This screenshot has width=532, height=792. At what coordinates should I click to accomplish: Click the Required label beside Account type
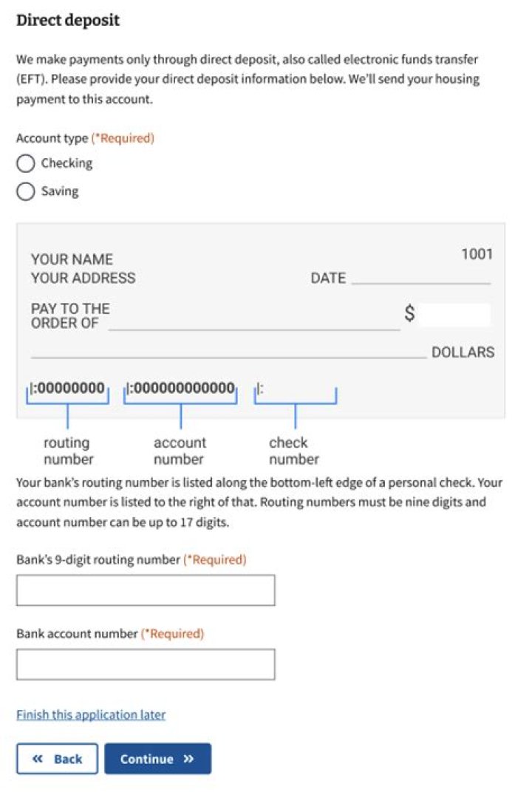(x=123, y=137)
